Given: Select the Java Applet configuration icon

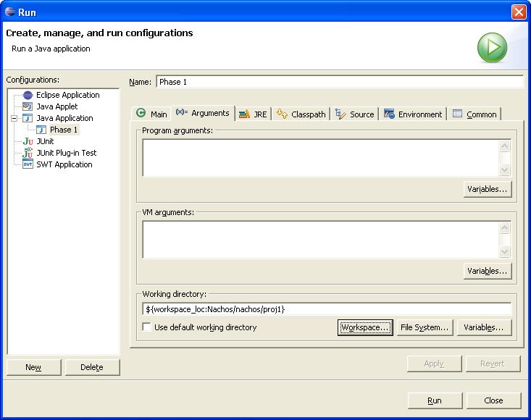Looking at the screenshot, I should [28, 106].
